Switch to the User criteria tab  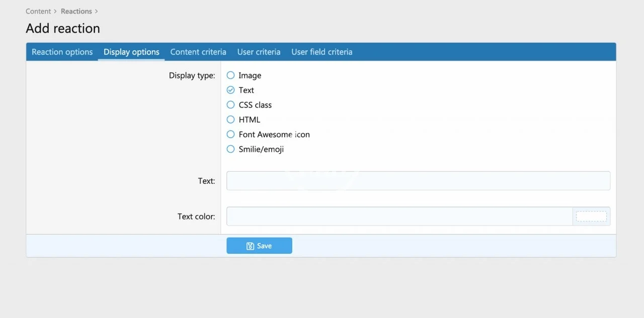click(x=259, y=52)
